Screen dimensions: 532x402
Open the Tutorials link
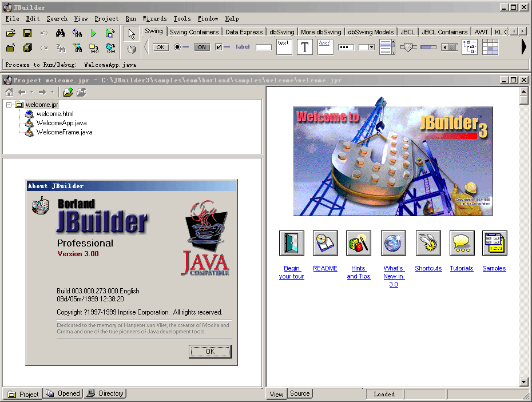[x=462, y=268]
